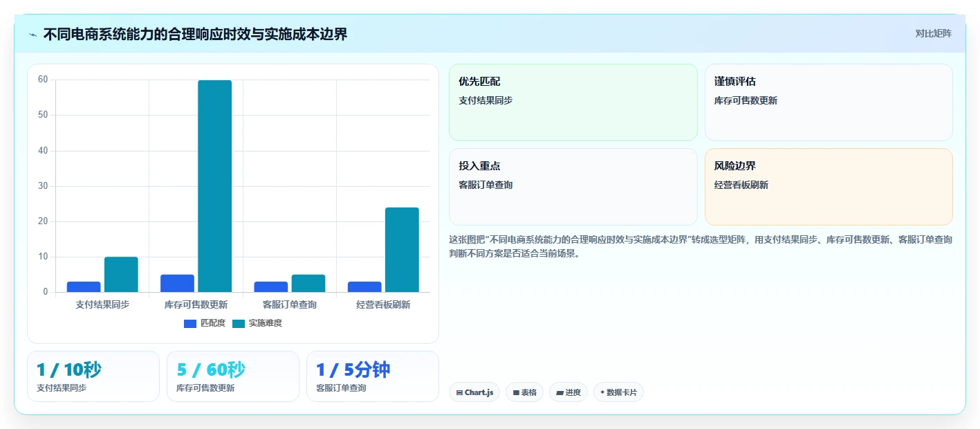Click the 客服订单查询 blue 匹配度 bar
Image resolution: width=980 pixels, height=429 pixels.
coord(271,287)
